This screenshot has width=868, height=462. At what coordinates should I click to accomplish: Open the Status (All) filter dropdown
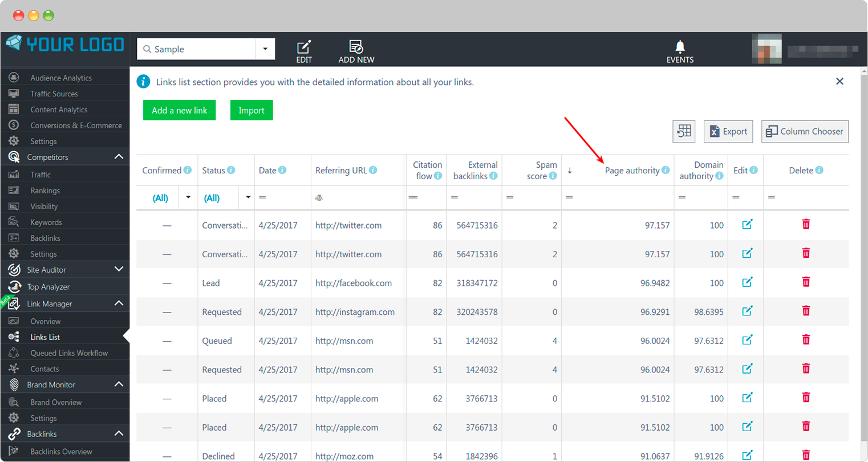coord(248,197)
